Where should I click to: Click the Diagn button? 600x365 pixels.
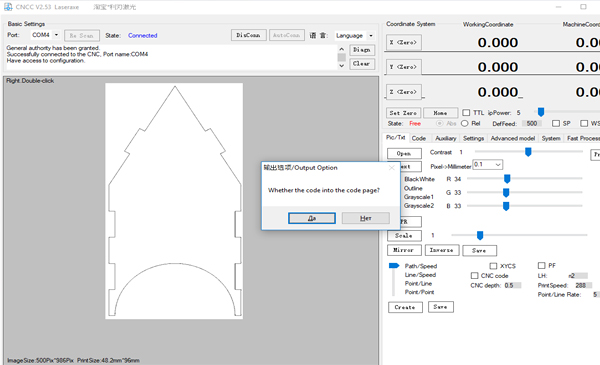coord(362,50)
